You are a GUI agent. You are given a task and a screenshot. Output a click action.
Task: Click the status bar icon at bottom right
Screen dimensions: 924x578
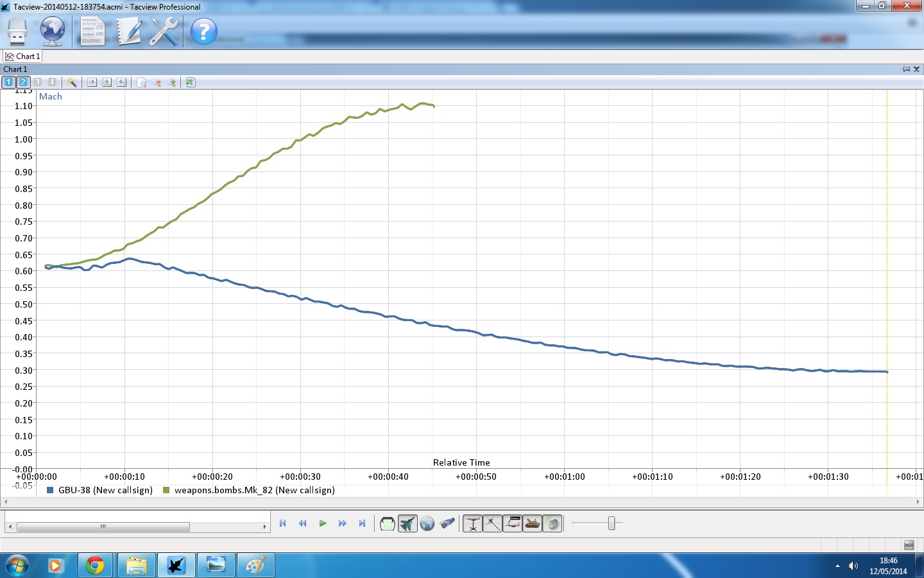[x=909, y=545]
